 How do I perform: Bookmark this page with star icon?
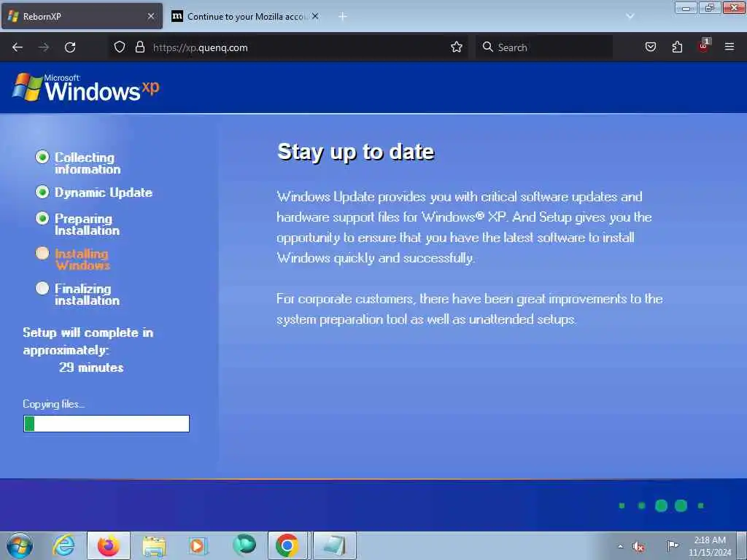[457, 47]
